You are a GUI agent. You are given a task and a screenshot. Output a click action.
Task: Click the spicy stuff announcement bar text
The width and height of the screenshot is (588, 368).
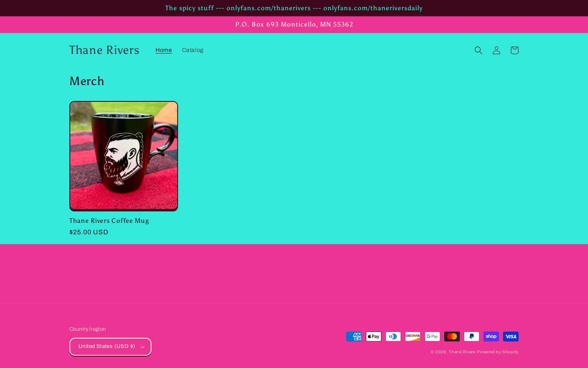coord(294,8)
